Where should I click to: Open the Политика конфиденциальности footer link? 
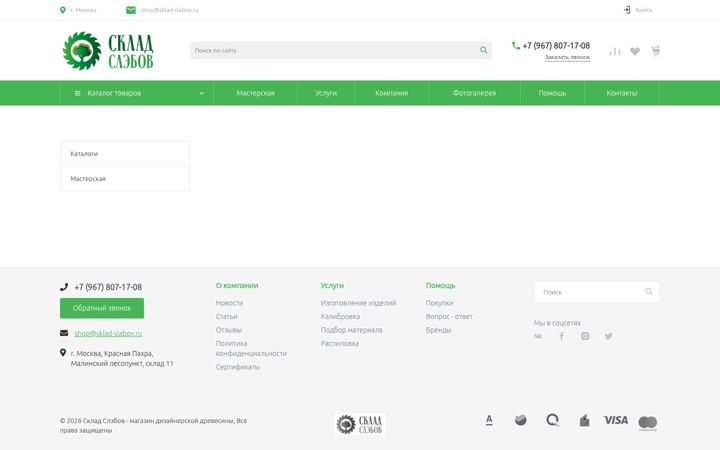[x=251, y=349]
